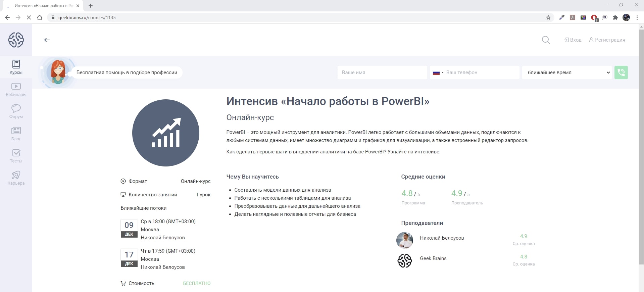The height and width of the screenshot is (292, 644).
Task: Click the 4.9 Преподаватель rating
Action: point(467,197)
